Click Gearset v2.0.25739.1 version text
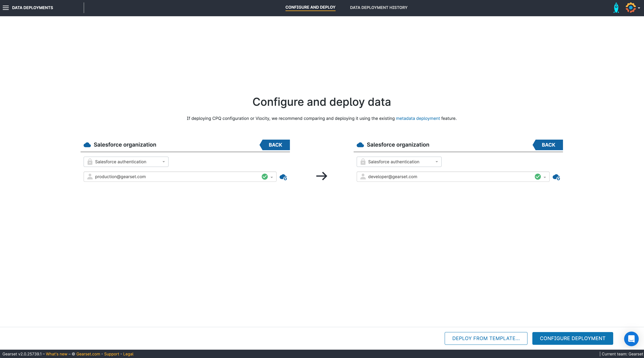Viewport: 644px width, 358px height. 22,354
